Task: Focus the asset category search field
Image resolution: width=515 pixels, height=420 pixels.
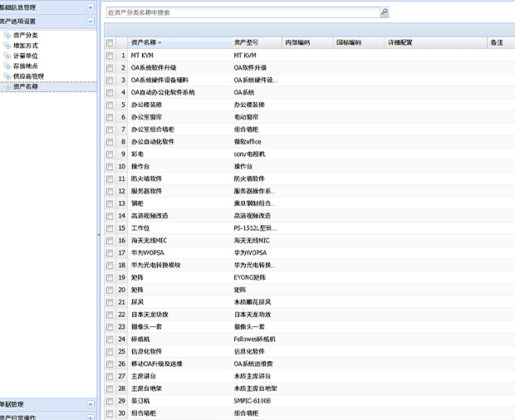Action: point(243,12)
